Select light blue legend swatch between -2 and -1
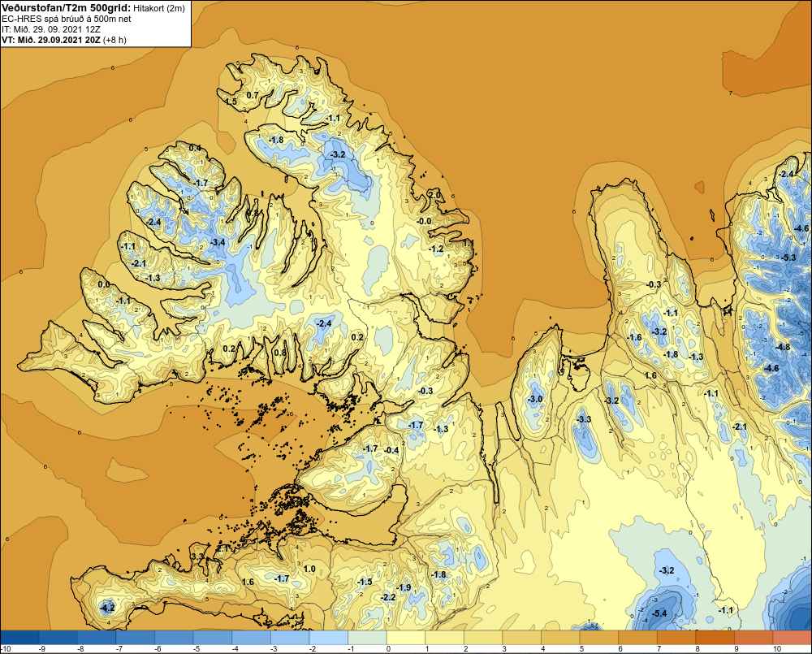The image size is (812, 654). pos(329,638)
